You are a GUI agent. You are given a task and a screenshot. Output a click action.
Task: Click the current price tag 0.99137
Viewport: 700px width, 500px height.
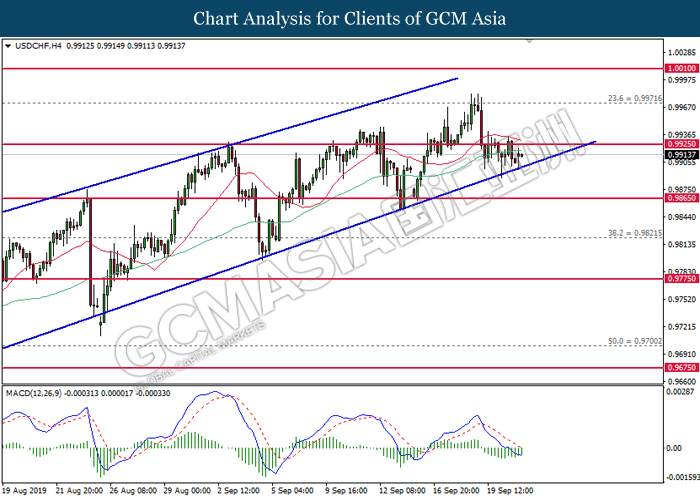click(x=682, y=155)
